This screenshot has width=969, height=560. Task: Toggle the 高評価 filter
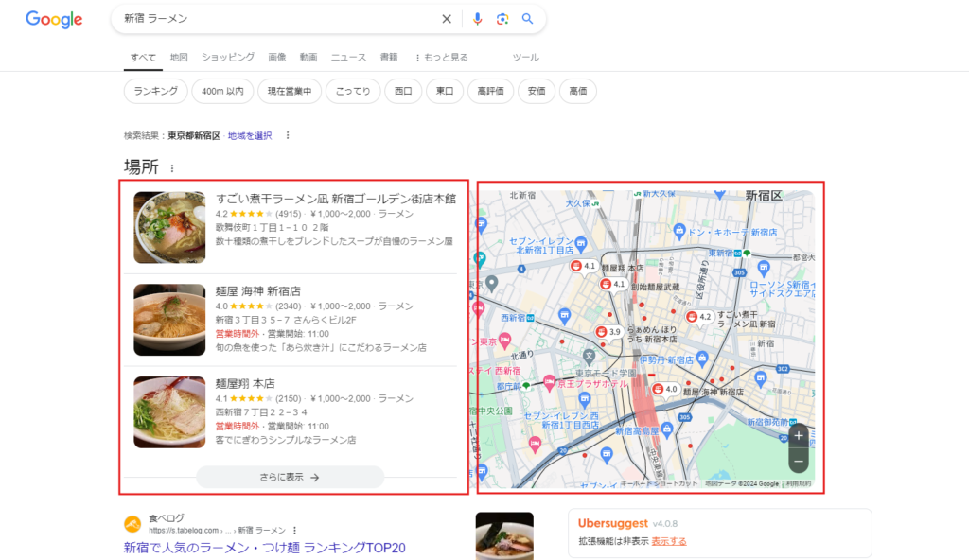(491, 91)
